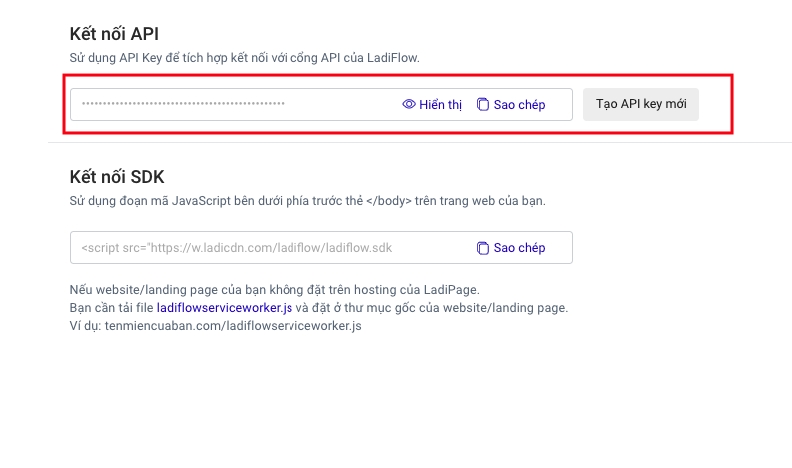Screen dimensions: 792x468
Task: Click the eye icon to reveal API key
Action: click(409, 104)
